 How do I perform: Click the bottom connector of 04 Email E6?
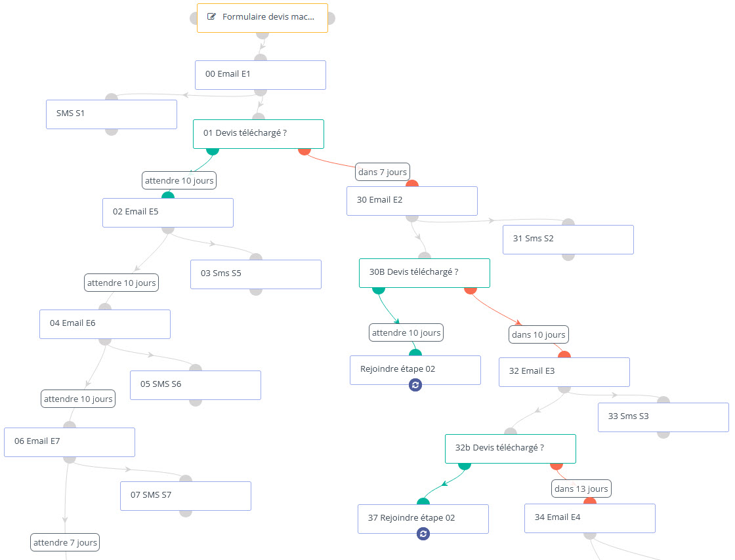coord(105,342)
